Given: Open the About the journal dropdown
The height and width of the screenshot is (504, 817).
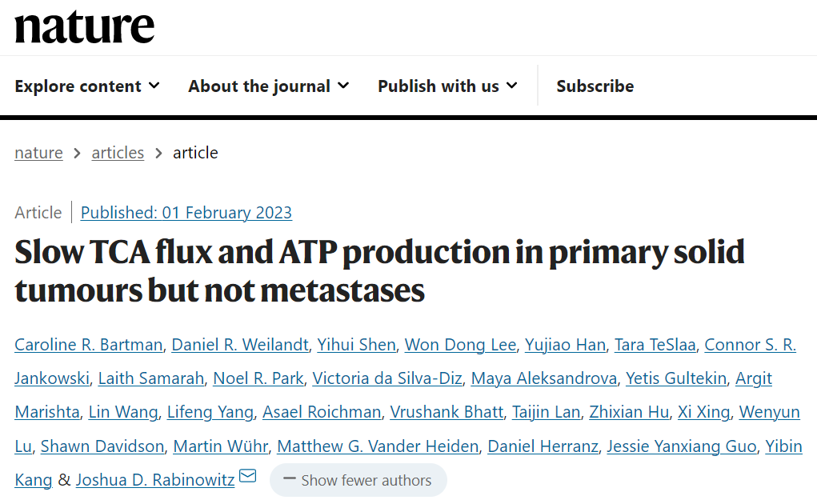Looking at the screenshot, I should click(269, 86).
